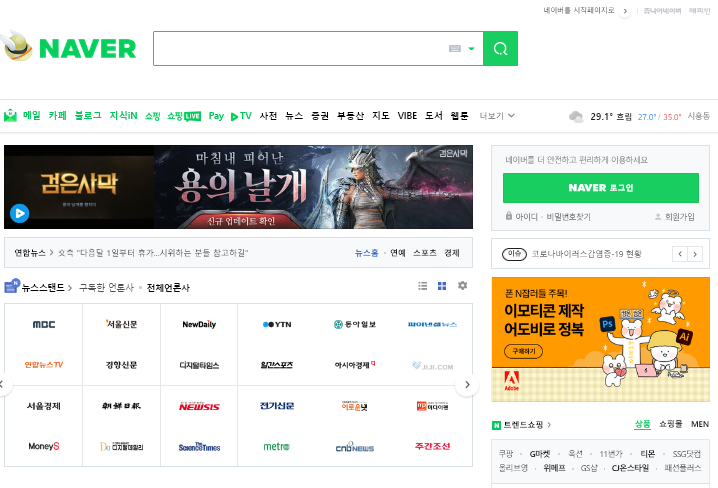Open YTN press logo

[x=277, y=325]
